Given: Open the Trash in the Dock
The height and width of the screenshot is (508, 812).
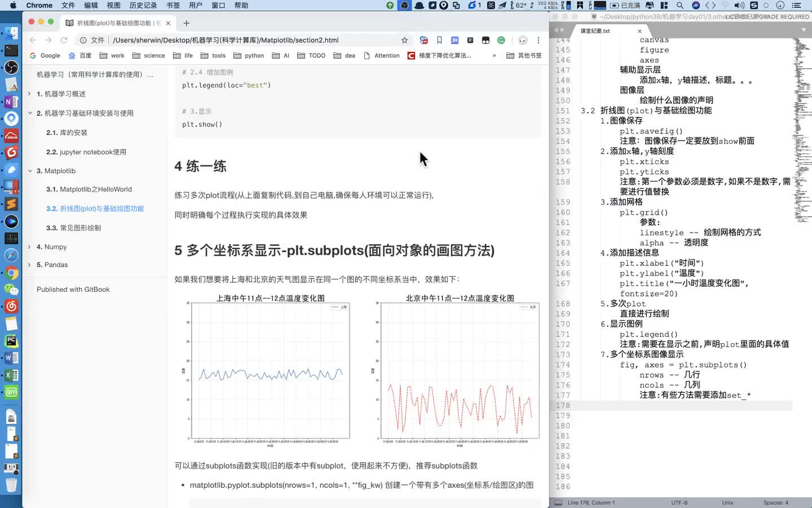Looking at the screenshot, I should (11, 484).
